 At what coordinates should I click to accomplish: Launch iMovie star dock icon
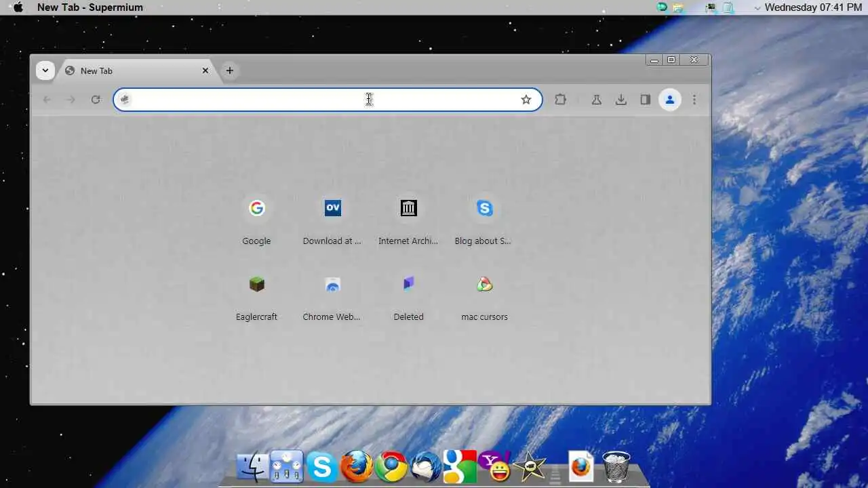pos(530,467)
